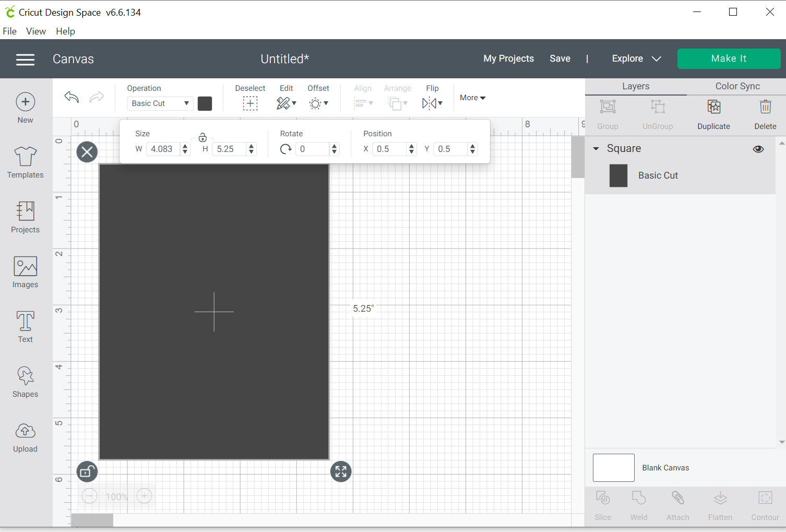Image resolution: width=786 pixels, height=532 pixels.
Task: Click the Make It button
Action: (x=729, y=58)
